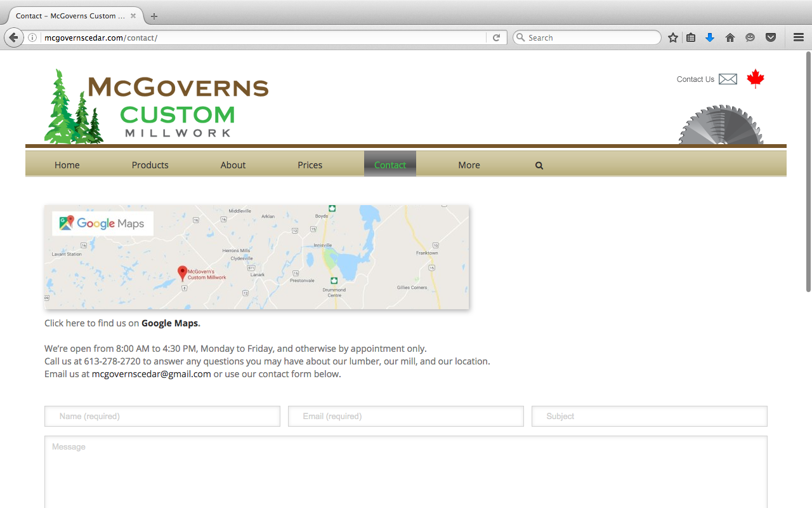Click the browser Search box
Screen dimensions: 812x508
pyautogui.click(x=587, y=37)
